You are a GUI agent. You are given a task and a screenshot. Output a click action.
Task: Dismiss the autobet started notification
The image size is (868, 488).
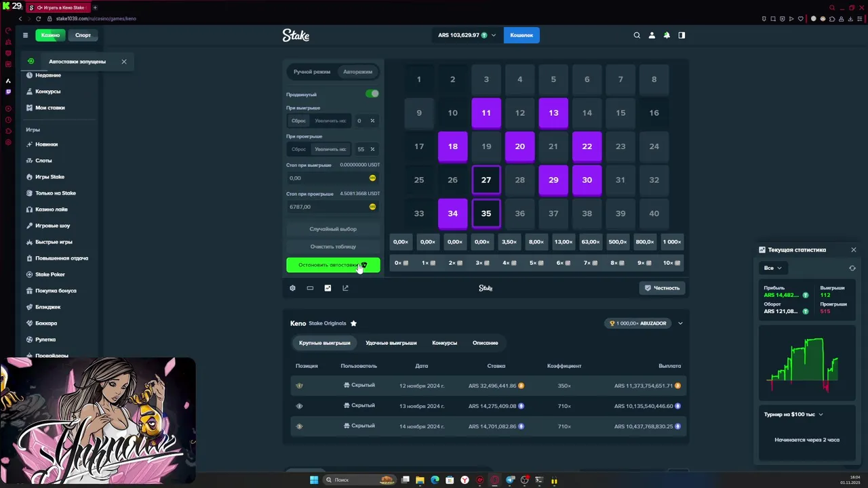click(x=124, y=62)
